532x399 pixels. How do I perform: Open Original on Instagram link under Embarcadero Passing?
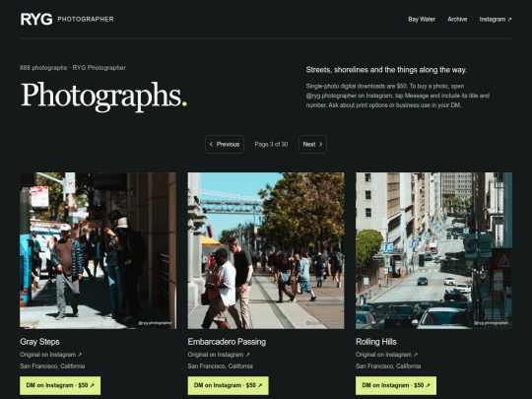coord(219,355)
